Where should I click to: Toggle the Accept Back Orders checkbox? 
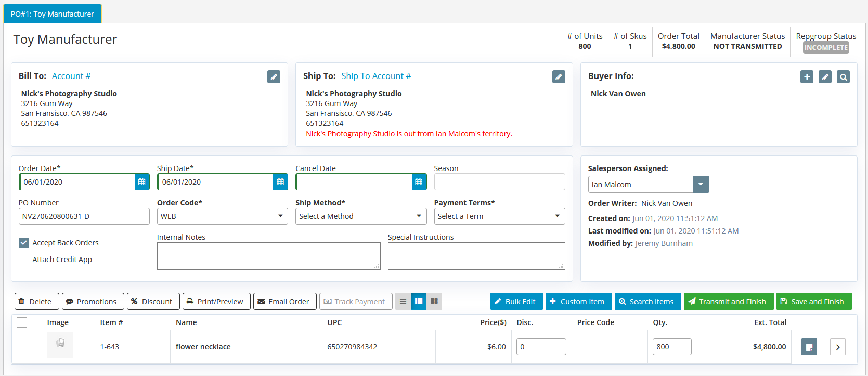(x=24, y=243)
